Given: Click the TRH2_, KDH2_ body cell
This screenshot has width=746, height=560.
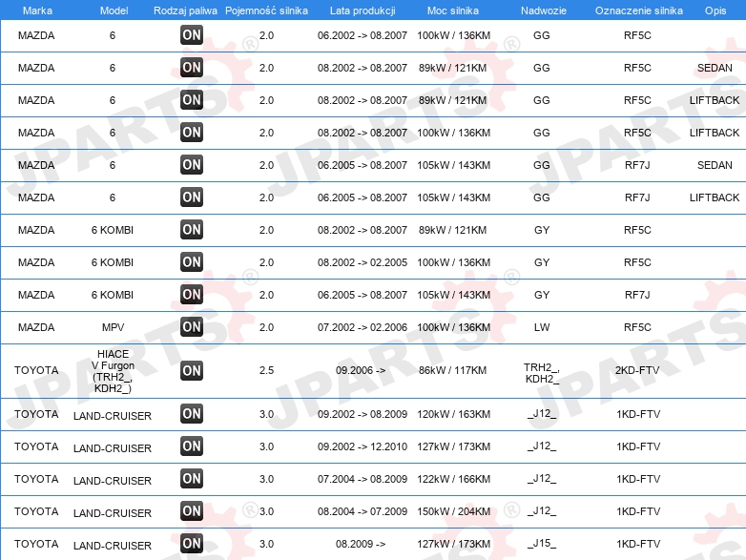Looking at the screenshot, I should [x=542, y=373].
